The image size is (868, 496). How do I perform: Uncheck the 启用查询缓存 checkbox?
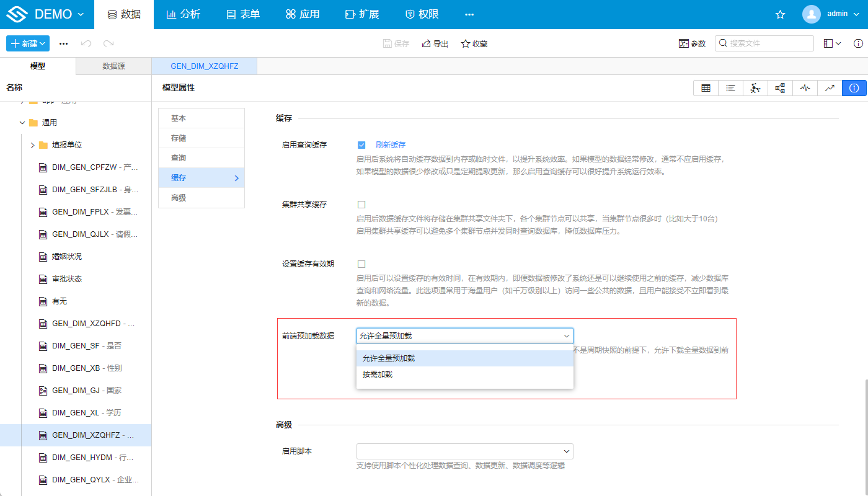click(361, 144)
